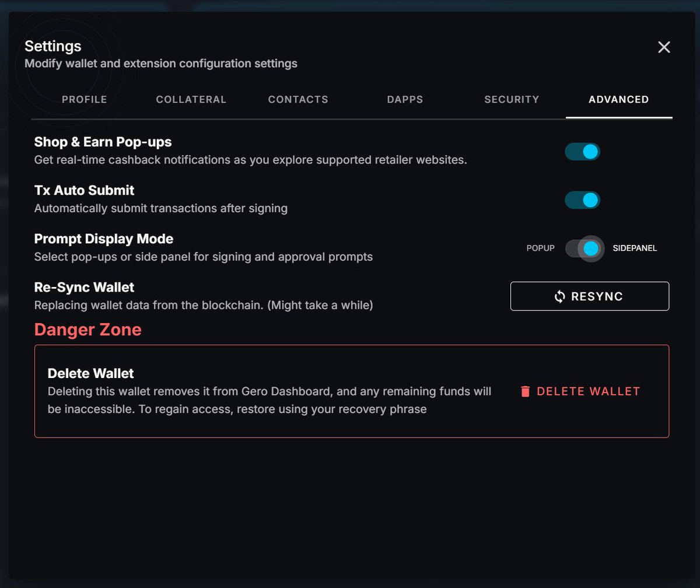Click the 'Deleting this wallet removes it' warning text

pyautogui.click(x=269, y=400)
